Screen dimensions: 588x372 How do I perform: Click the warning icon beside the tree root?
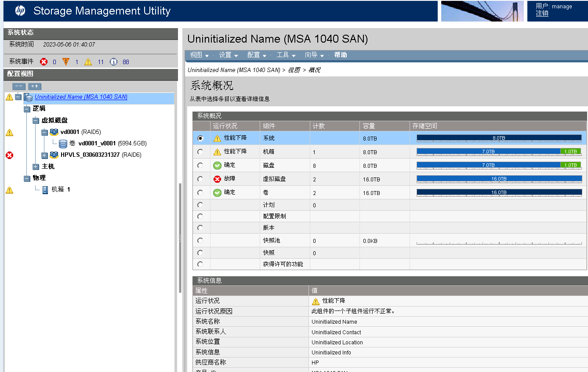[9, 97]
